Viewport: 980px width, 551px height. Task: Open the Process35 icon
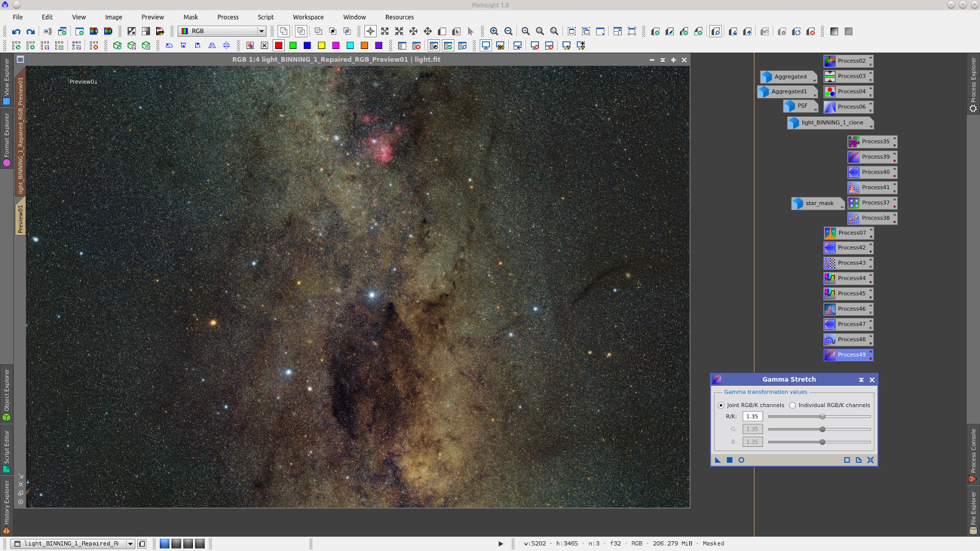pos(872,141)
